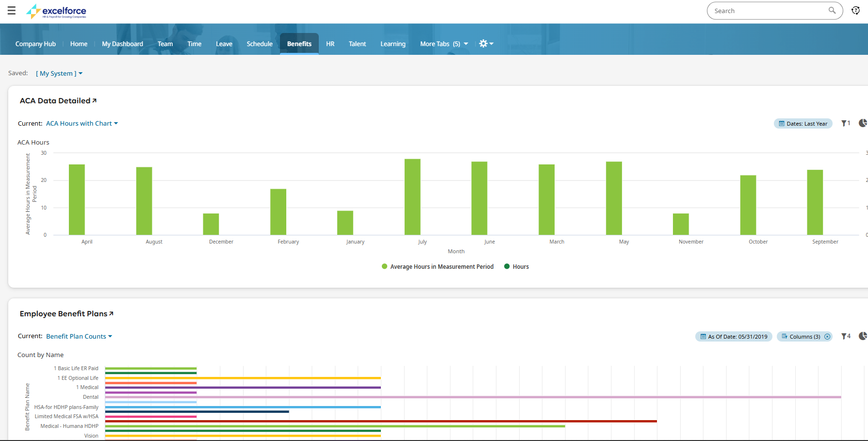This screenshot has width=868, height=441.
Task: Select the Benefits tab
Action: [x=299, y=44]
